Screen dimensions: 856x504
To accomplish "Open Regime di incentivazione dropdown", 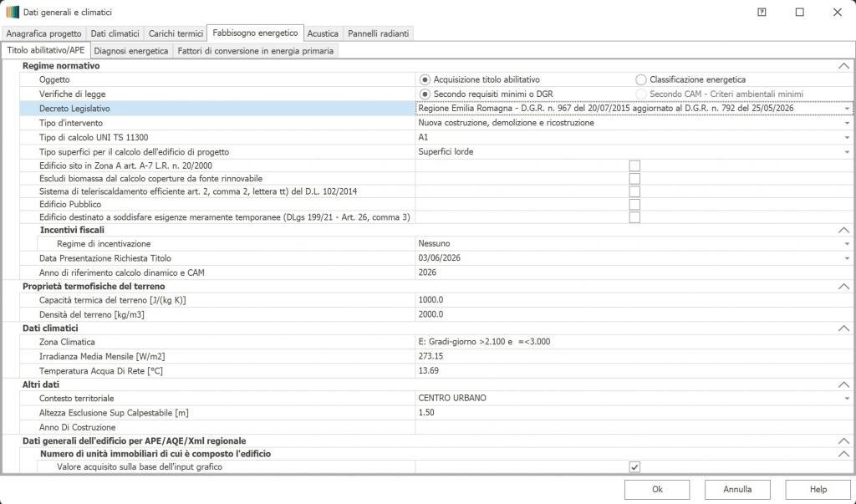I will click(847, 243).
